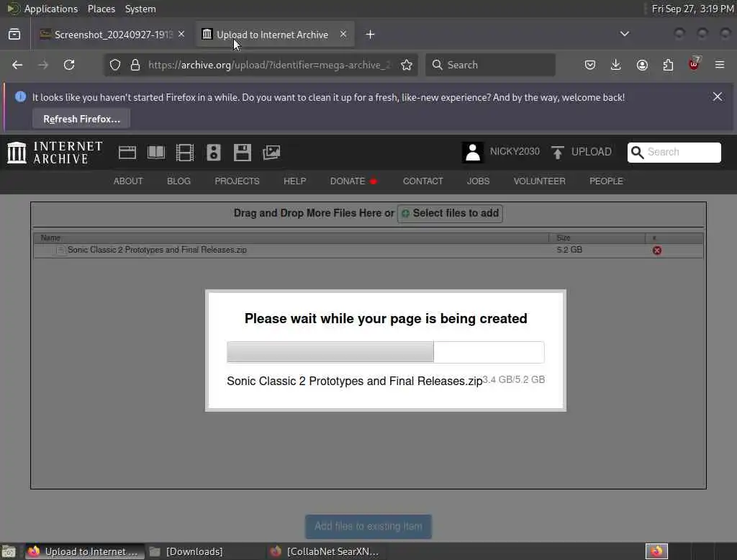737x560 pixels.
Task: Click the NICKY2030 user avatar icon
Action: coord(473,153)
